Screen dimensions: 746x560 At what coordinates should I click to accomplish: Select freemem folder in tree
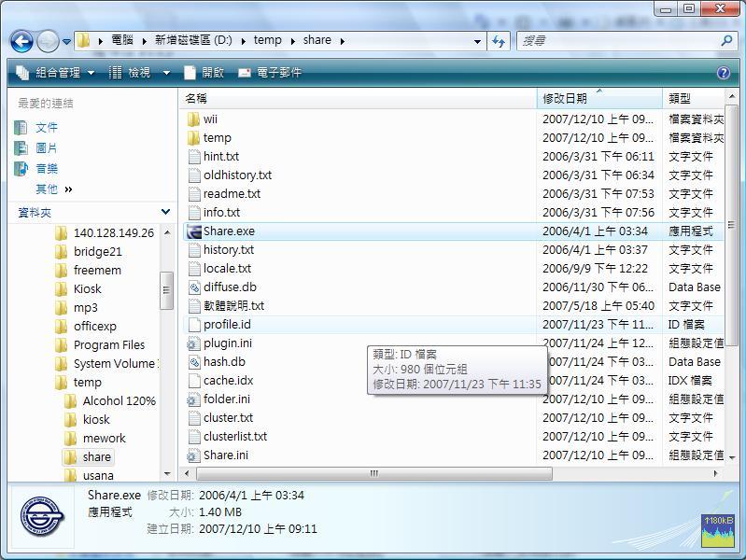(x=97, y=270)
